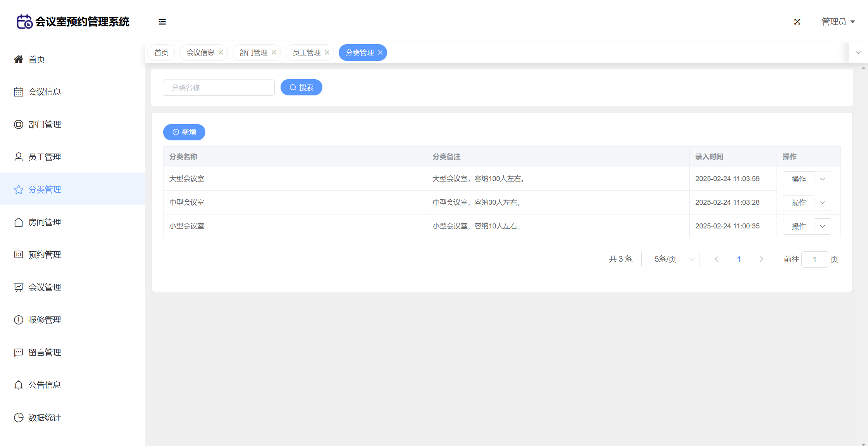
Task: Open the 5条/页 page size selector
Action: [670, 259]
